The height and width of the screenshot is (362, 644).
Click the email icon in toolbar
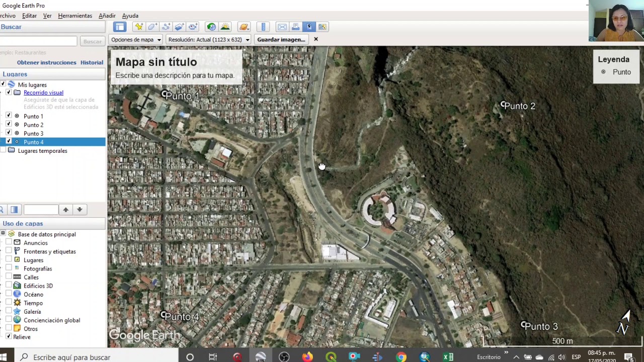click(x=282, y=27)
